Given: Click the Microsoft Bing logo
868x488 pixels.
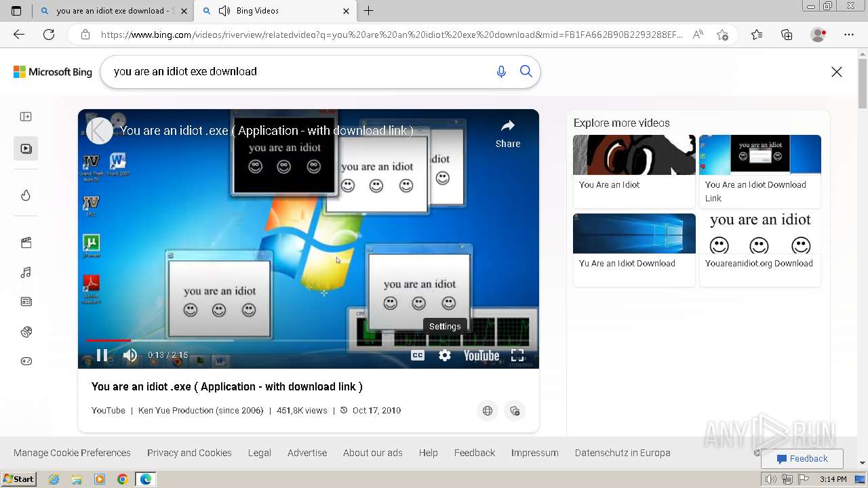Looking at the screenshot, I should click(53, 72).
